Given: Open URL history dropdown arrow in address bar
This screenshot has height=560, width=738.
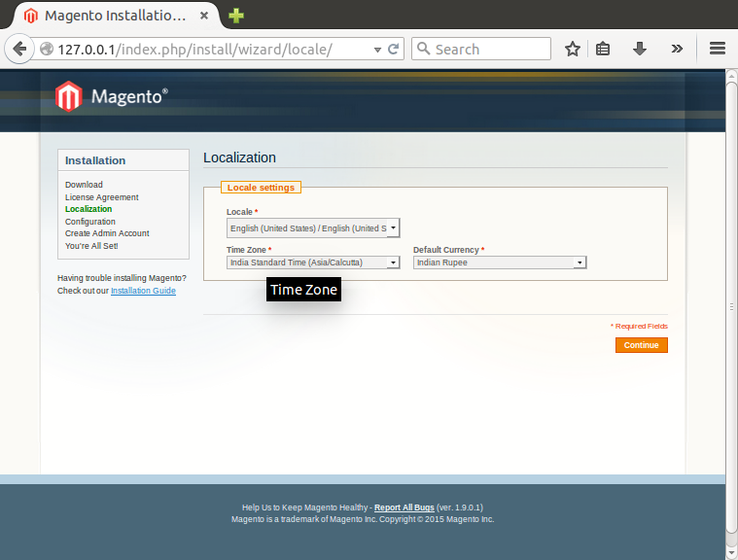Looking at the screenshot, I should [377, 50].
